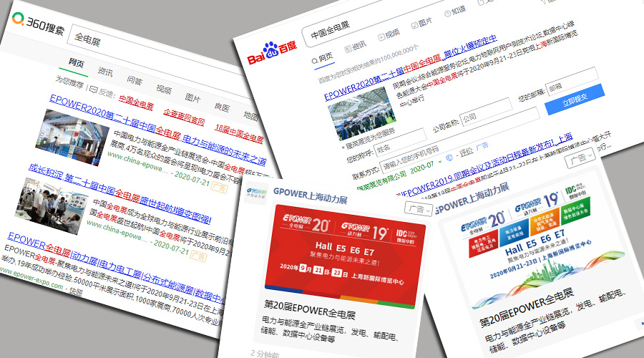Click 第20届EPOWER全电展 title on red card
This screenshot has height=358, width=644.
click(x=309, y=309)
